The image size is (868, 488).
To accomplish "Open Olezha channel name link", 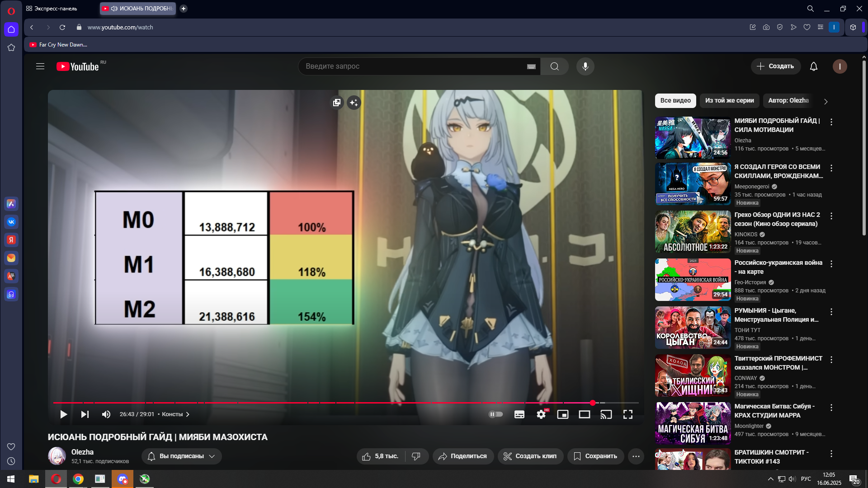I will pos(82,452).
